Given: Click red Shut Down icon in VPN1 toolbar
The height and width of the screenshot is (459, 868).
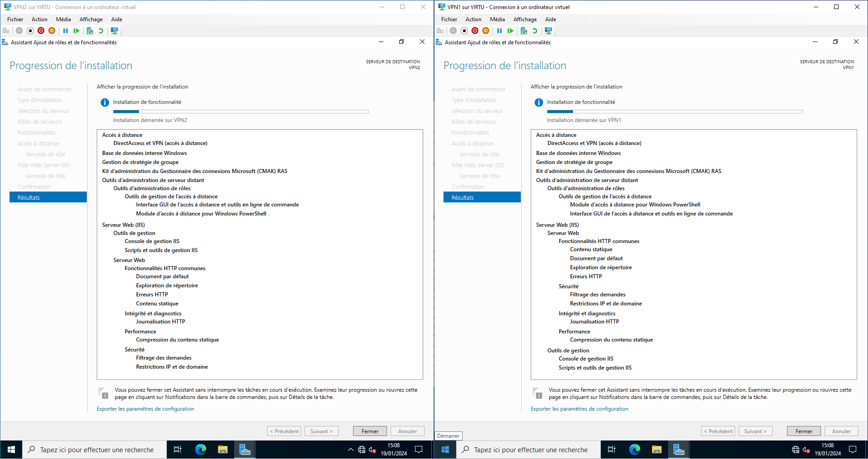Looking at the screenshot, I should pyautogui.click(x=475, y=31).
